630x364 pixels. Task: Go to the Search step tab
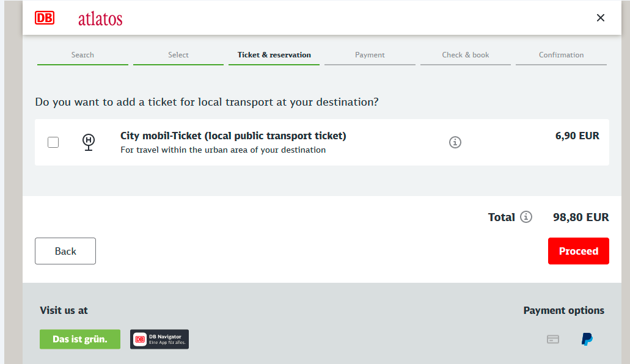[82, 55]
